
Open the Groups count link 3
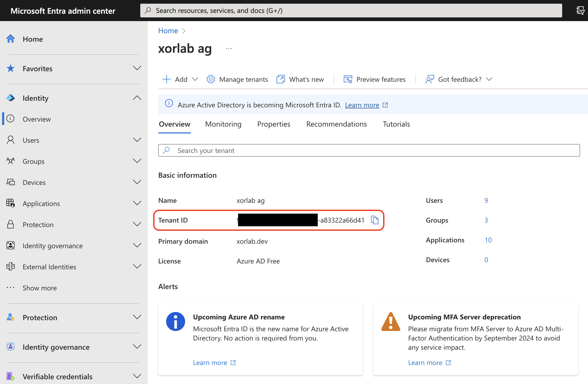(486, 220)
